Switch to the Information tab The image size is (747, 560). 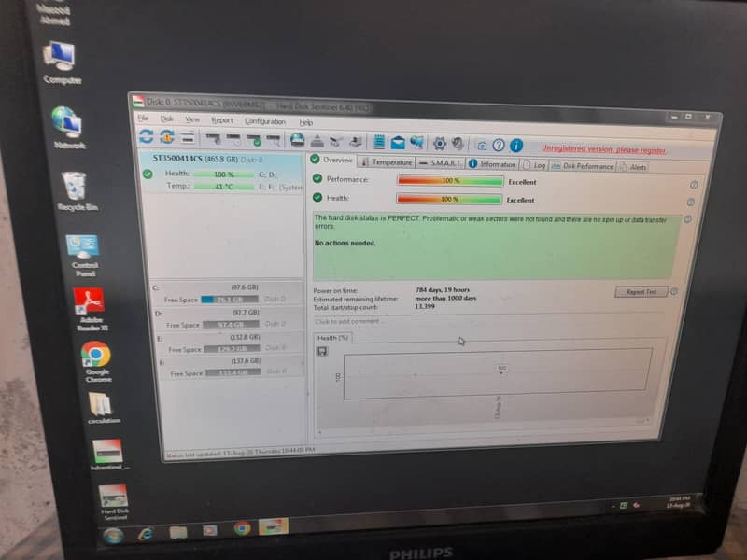(493, 164)
